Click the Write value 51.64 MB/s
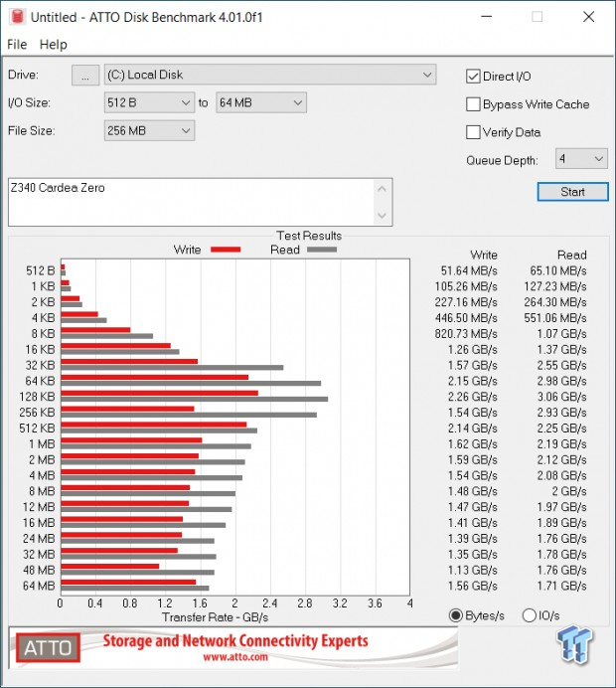The image size is (616, 688). click(469, 270)
